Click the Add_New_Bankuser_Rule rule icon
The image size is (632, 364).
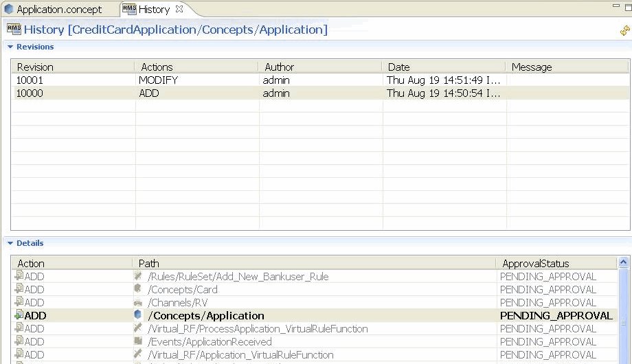pos(138,276)
